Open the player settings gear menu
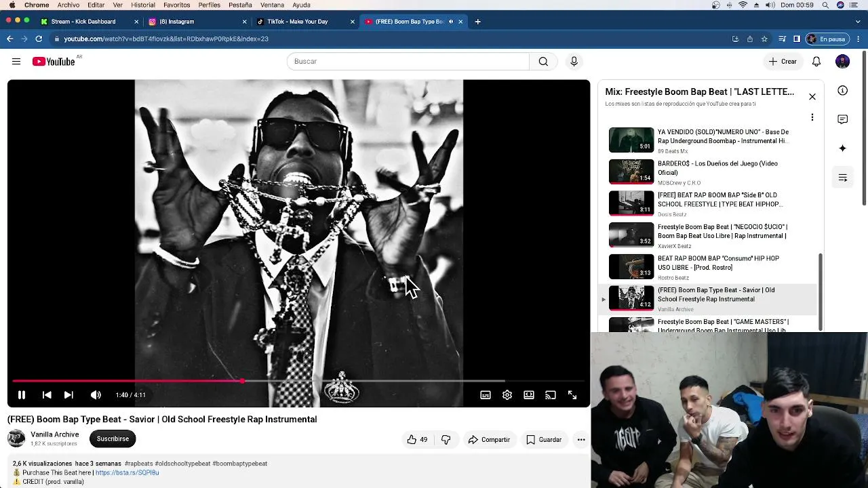Viewport: 868px width, 488px height. pos(507,395)
